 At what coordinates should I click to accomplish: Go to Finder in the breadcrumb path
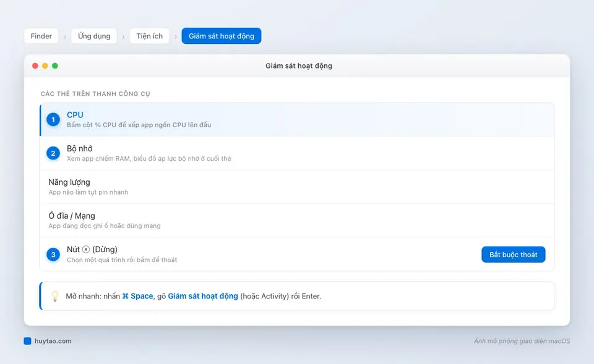click(x=41, y=36)
